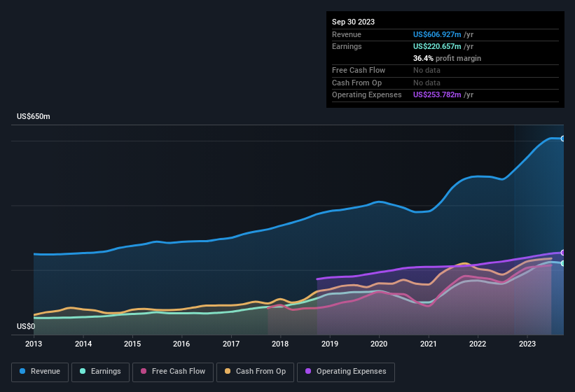Screen dimensions: 575x392
Task: Click the 36.4% profit margin text
Action: click(447, 58)
